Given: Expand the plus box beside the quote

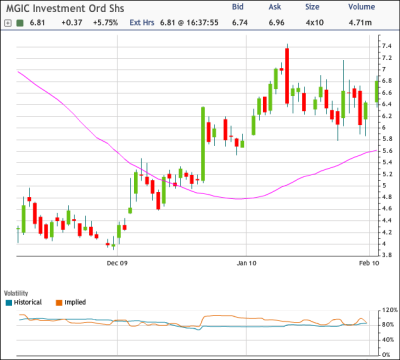Looking at the screenshot, I should point(8,23).
